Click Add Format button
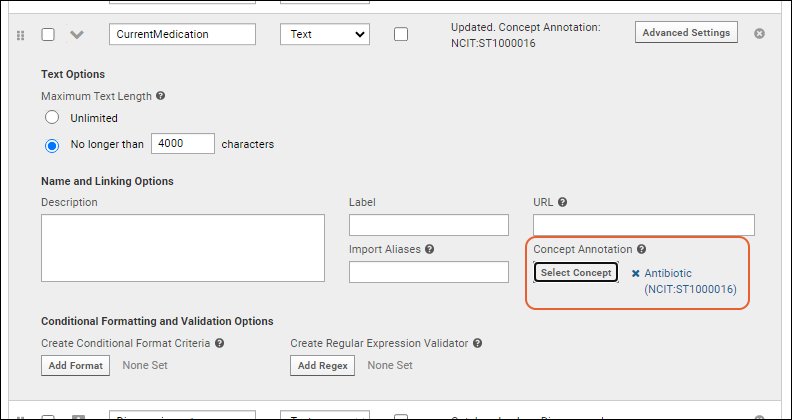792x420 pixels. pos(75,365)
